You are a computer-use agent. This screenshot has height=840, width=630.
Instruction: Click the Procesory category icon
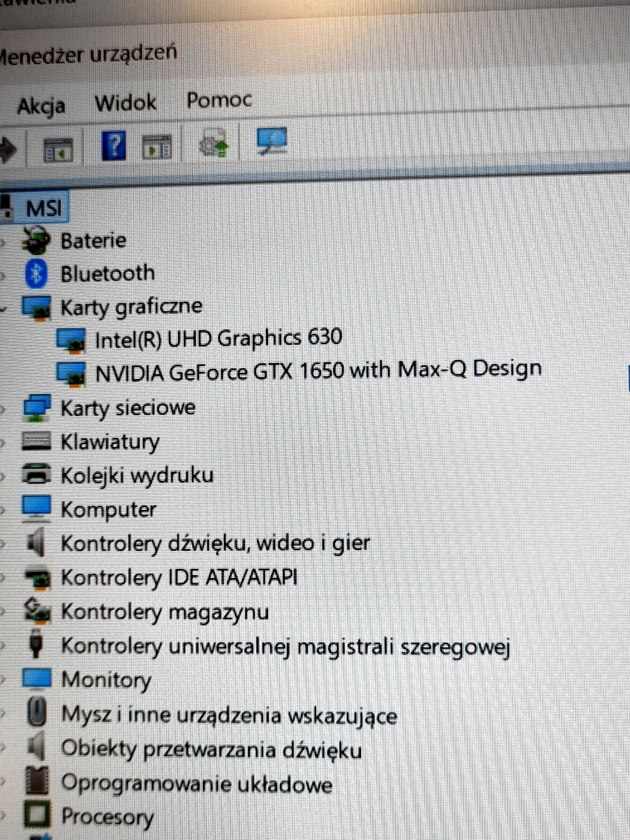pyautogui.click(x=37, y=814)
